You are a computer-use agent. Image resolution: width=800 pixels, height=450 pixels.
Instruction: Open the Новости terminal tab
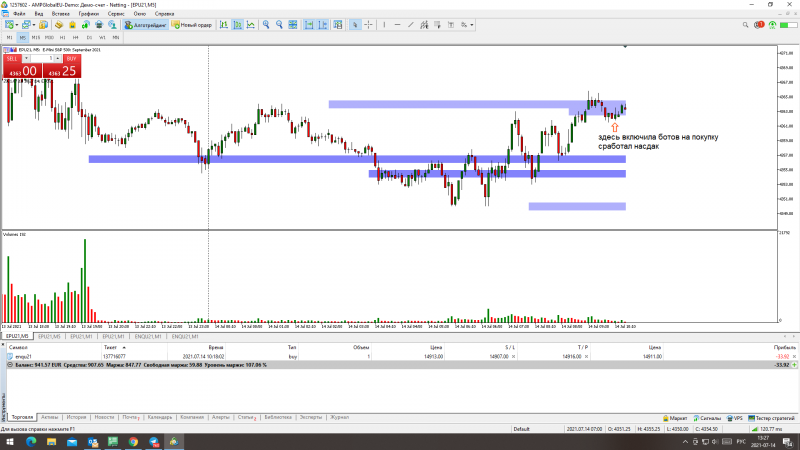(104, 417)
